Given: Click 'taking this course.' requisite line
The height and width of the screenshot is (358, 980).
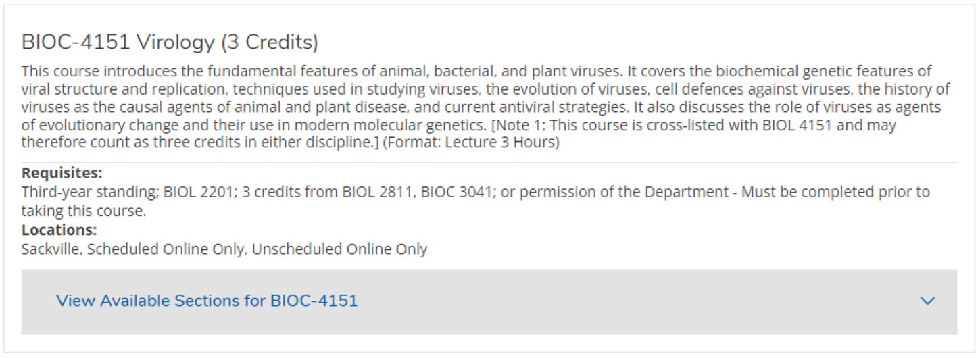Looking at the screenshot, I should 84,211.
